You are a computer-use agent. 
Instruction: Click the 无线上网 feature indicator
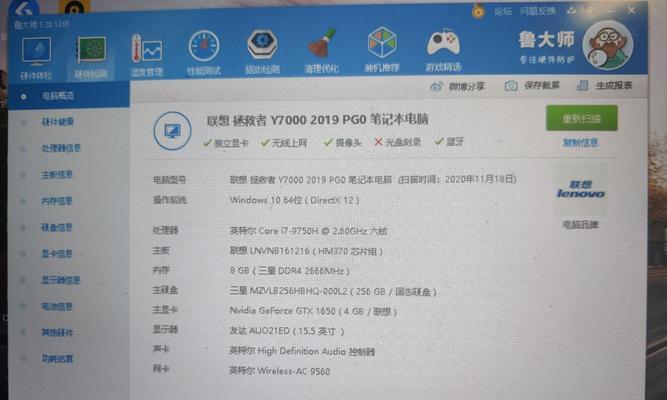pyautogui.click(x=284, y=143)
